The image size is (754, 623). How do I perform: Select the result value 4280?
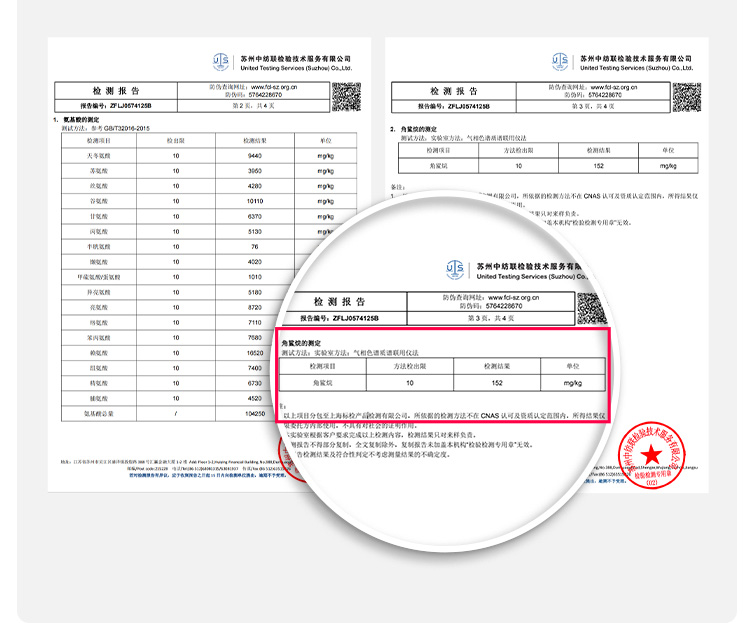tap(255, 186)
